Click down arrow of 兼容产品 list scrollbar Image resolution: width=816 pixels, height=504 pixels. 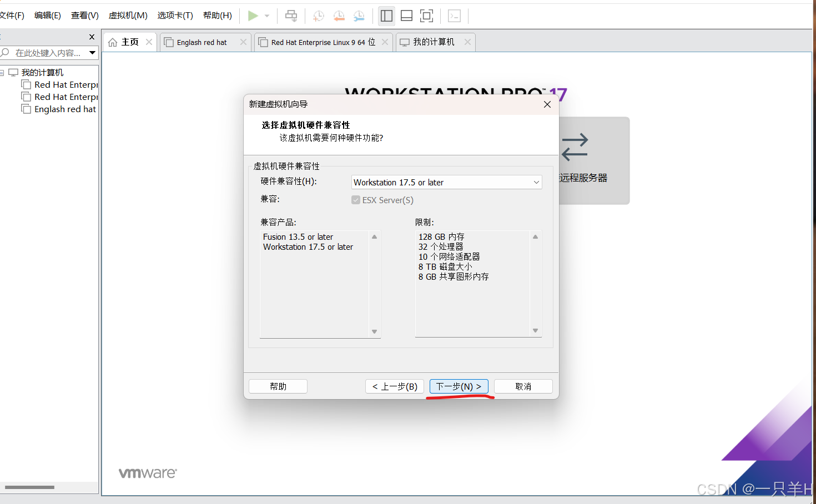tap(375, 331)
